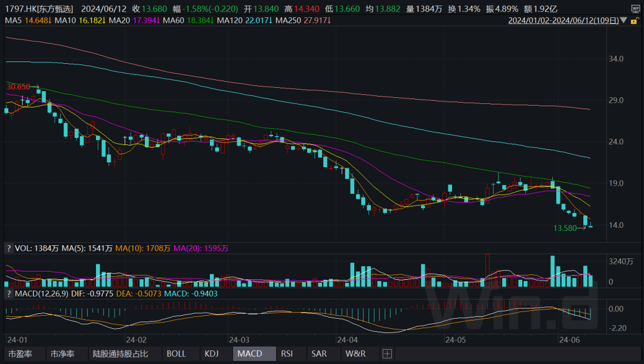The height and width of the screenshot is (364, 644).
Task: Click the change -1.58%(-0.220) value
Action: pyautogui.click(x=210, y=9)
